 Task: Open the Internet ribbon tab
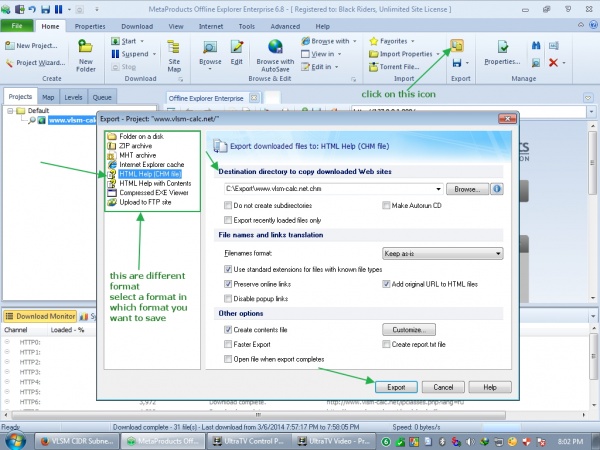[211, 26]
